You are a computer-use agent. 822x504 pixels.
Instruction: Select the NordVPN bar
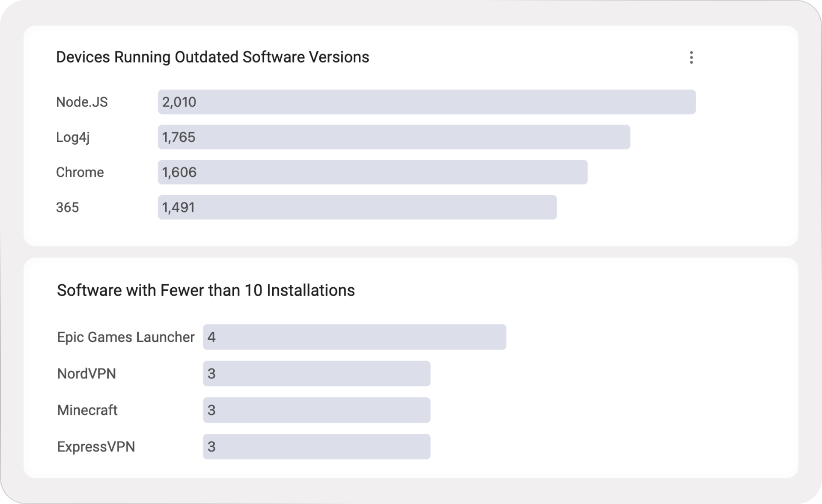316,373
